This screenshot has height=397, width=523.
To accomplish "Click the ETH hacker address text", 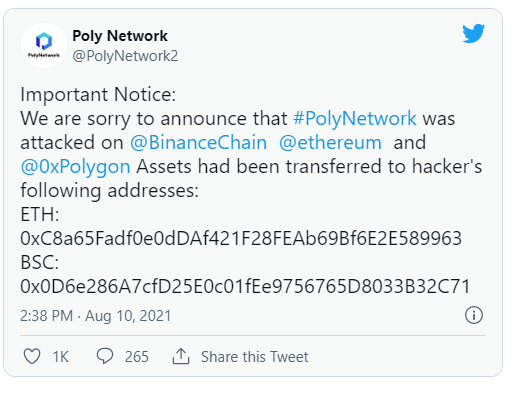I will coord(241,238).
